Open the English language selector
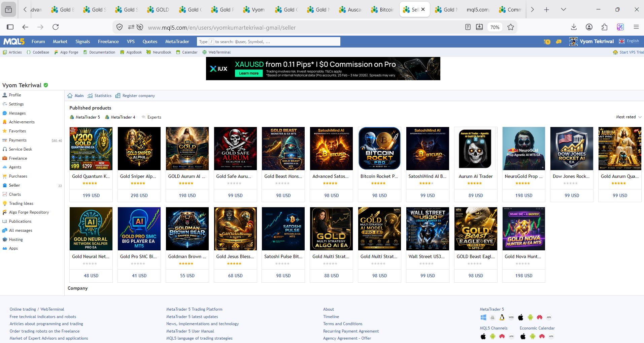 [629, 41]
